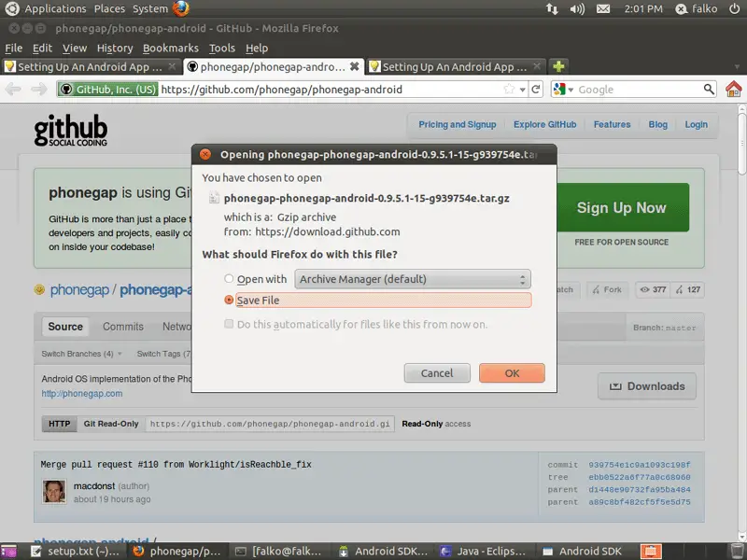Click the clone URL text field
The height and width of the screenshot is (560, 747).
270,424
